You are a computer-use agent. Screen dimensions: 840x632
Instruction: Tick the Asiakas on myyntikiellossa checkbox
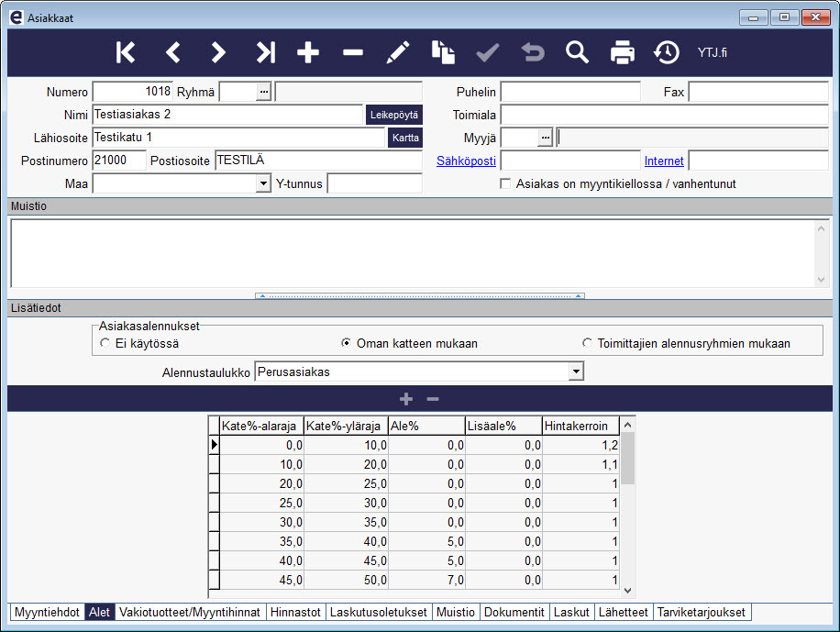504,183
